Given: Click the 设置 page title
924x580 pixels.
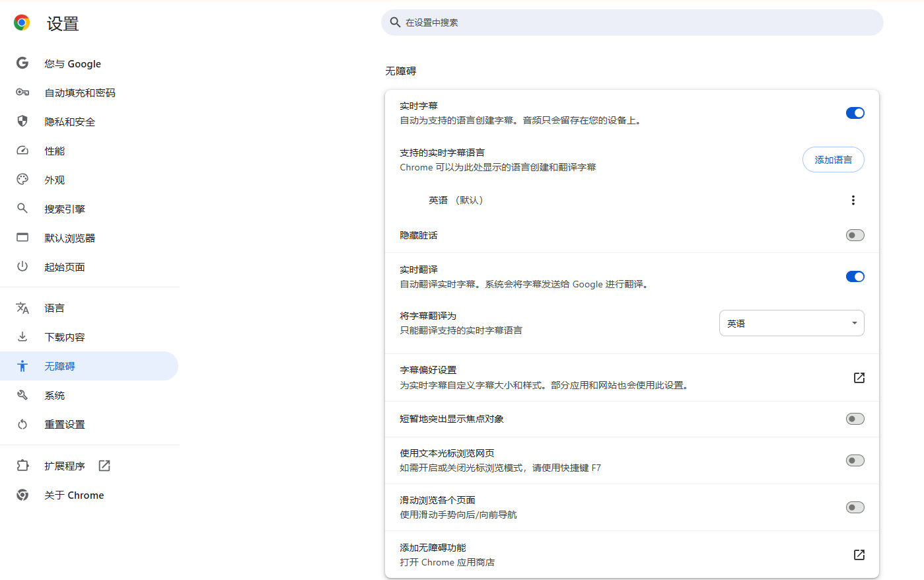Looking at the screenshot, I should [x=63, y=24].
